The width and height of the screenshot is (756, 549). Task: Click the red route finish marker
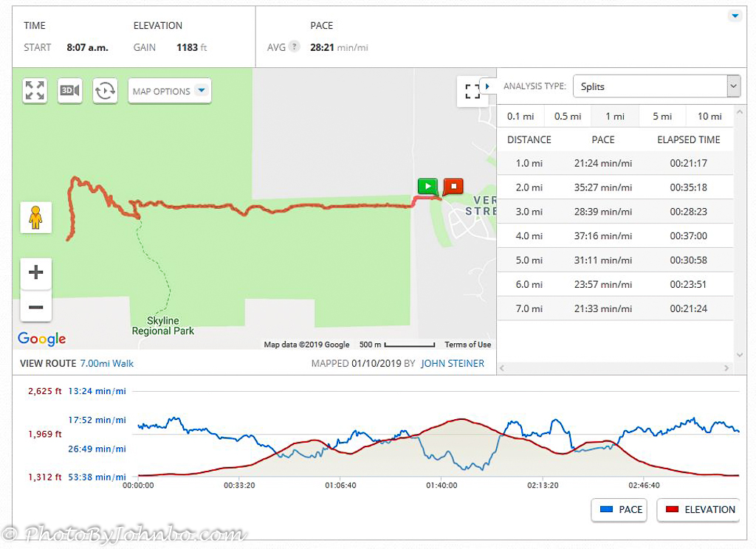[x=453, y=187]
